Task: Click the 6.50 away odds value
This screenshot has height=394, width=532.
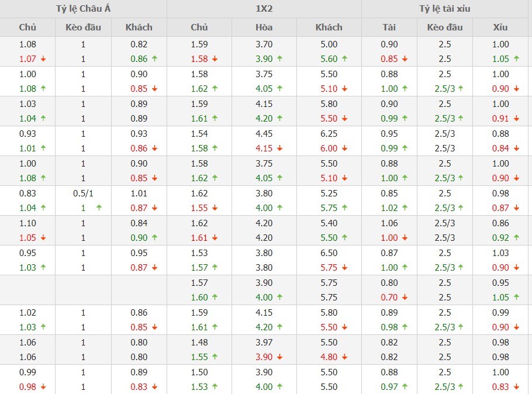Action: tap(329, 253)
